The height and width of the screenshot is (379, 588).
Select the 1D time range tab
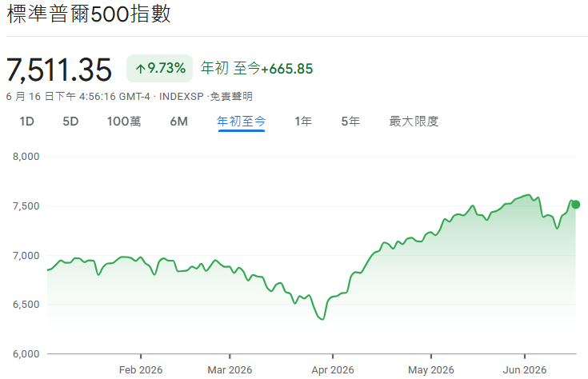[26, 122]
